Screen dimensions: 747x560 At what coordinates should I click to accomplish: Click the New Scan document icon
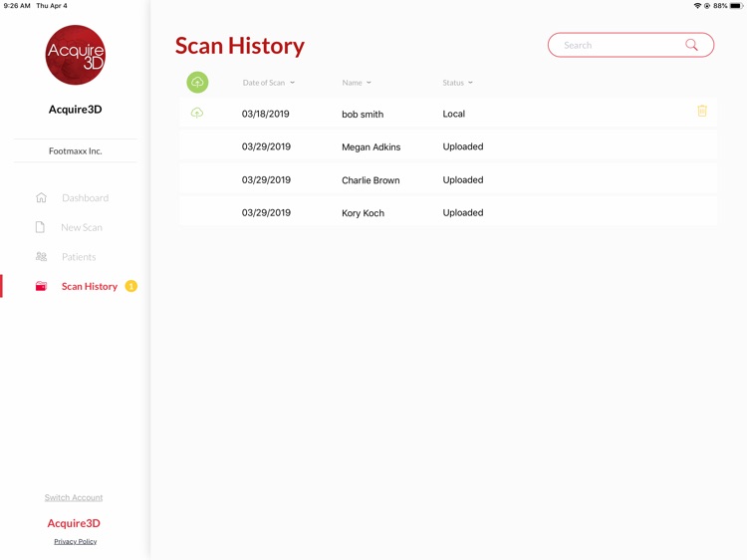41,227
